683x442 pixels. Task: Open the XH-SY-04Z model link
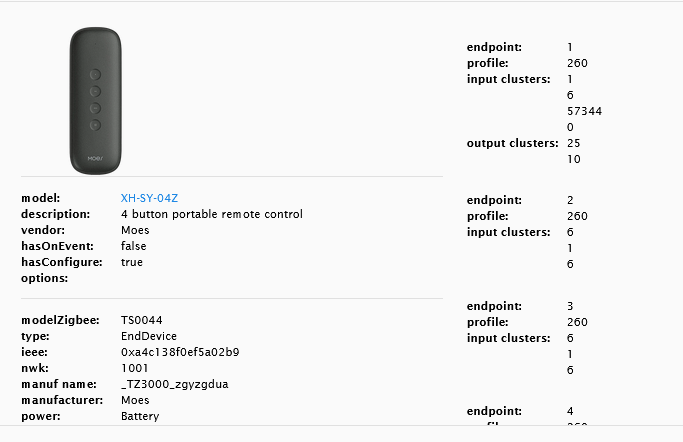click(149, 198)
